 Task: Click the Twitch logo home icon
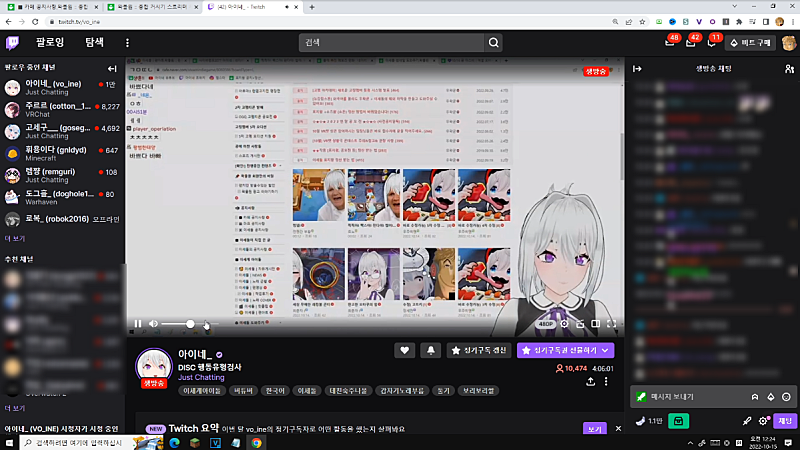pyautogui.click(x=12, y=43)
